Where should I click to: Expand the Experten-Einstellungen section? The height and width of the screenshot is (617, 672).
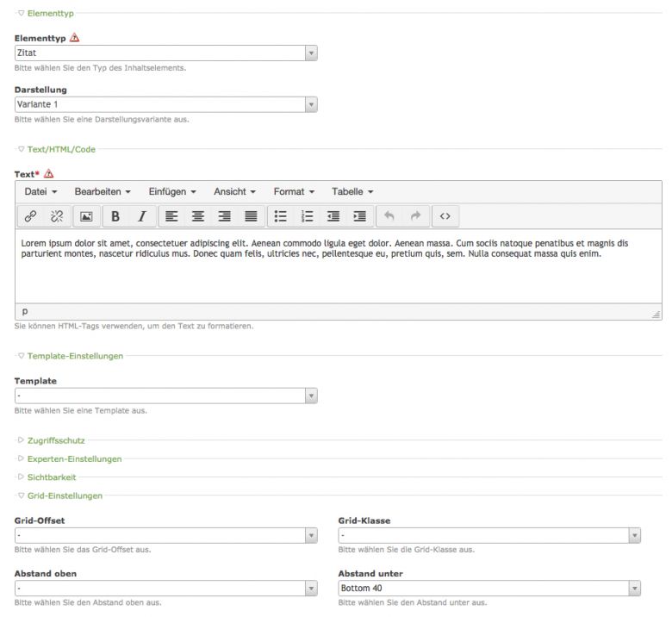tap(74, 458)
